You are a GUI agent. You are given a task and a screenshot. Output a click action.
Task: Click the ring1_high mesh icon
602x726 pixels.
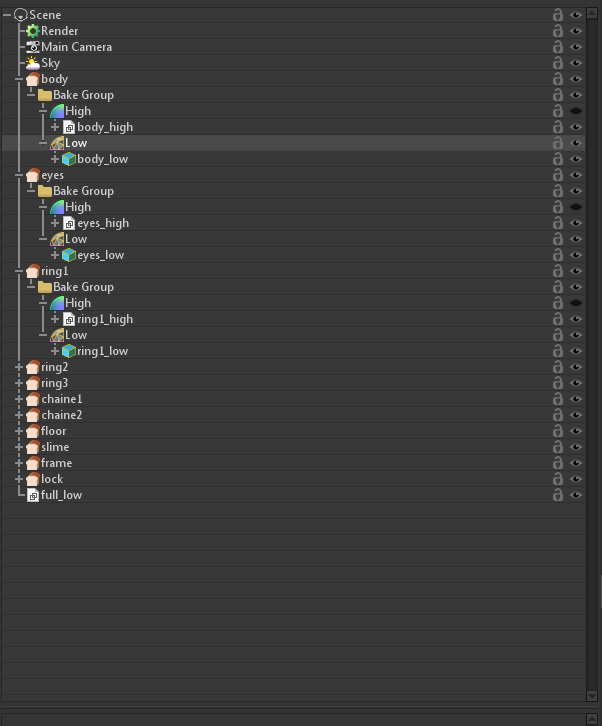click(x=69, y=319)
